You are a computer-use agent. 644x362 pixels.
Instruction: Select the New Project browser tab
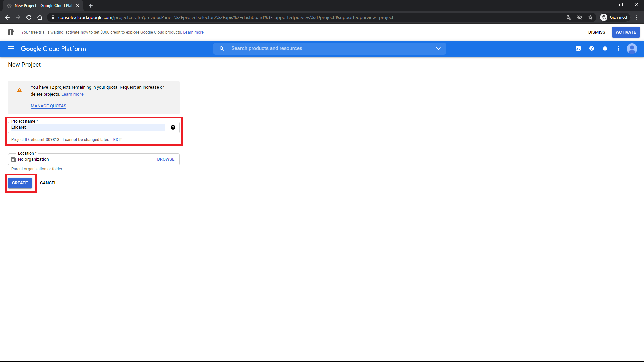click(43, 6)
